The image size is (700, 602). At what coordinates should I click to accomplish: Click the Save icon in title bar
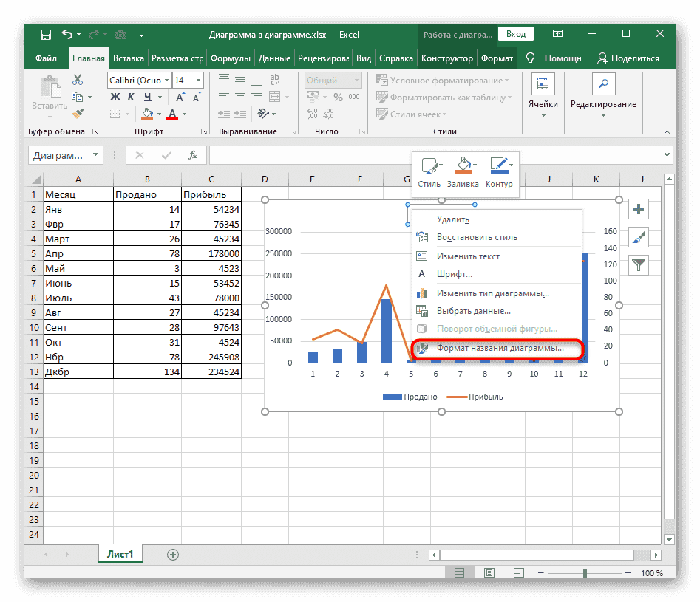(45, 34)
